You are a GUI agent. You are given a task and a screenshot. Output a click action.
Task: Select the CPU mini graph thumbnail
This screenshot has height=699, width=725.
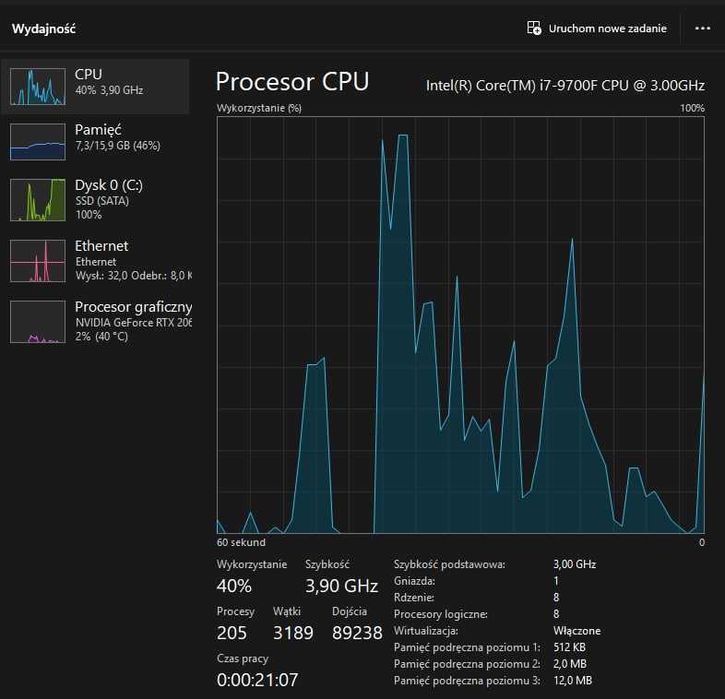(x=37, y=86)
